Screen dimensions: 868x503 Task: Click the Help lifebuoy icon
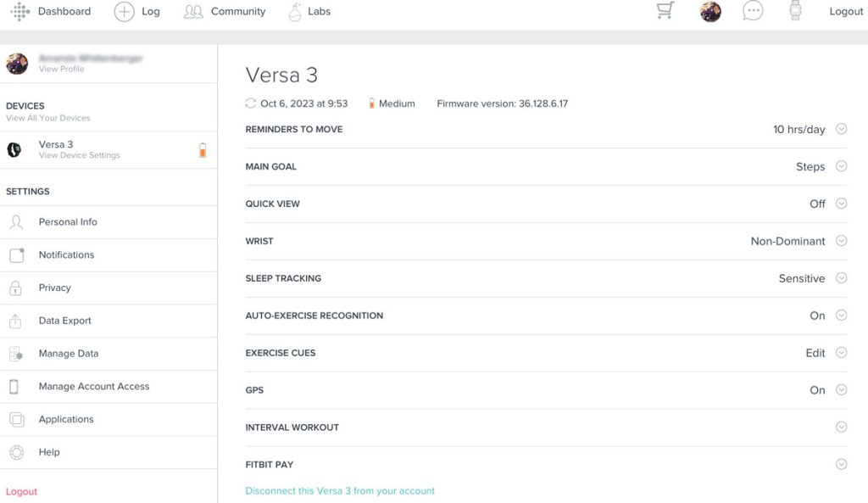point(16,453)
